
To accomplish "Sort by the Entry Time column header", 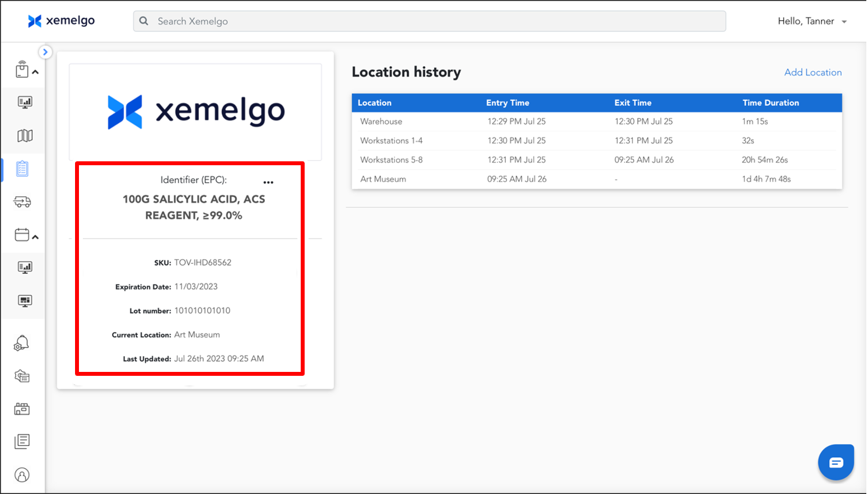I will point(507,103).
